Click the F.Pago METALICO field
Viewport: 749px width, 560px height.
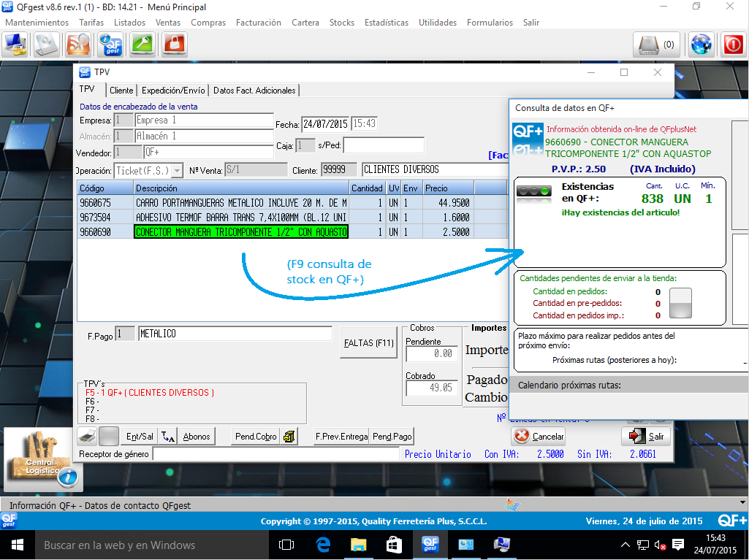[x=235, y=334]
